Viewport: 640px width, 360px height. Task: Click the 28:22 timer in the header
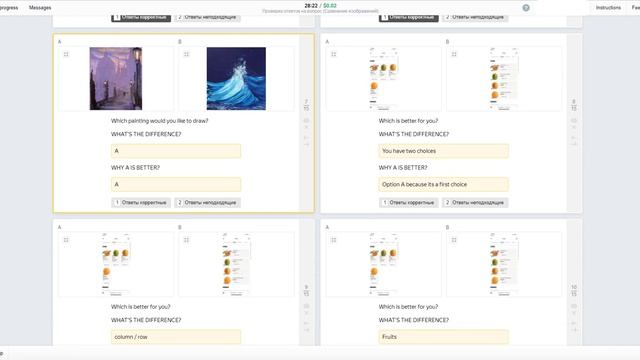[x=311, y=6]
